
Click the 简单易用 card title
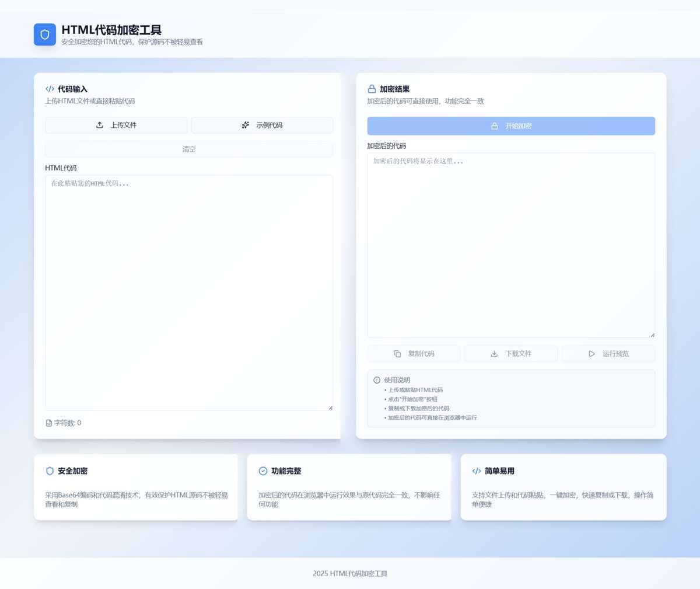click(x=499, y=471)
